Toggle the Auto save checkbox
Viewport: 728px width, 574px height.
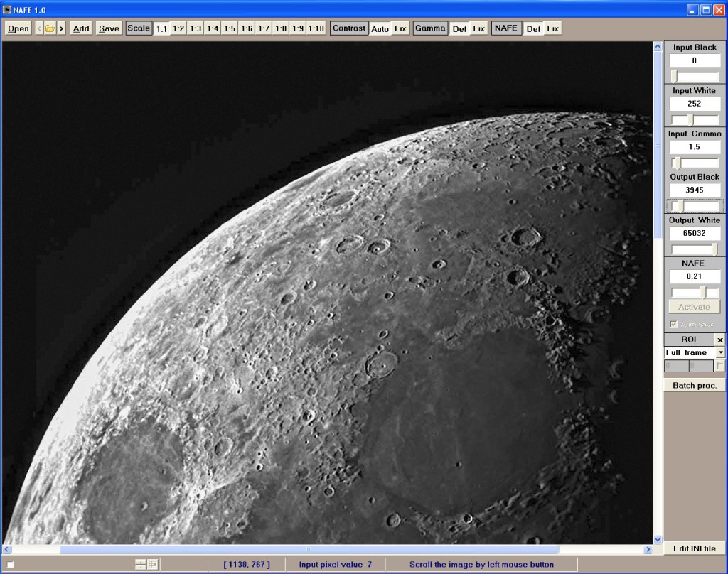[674, 325]
